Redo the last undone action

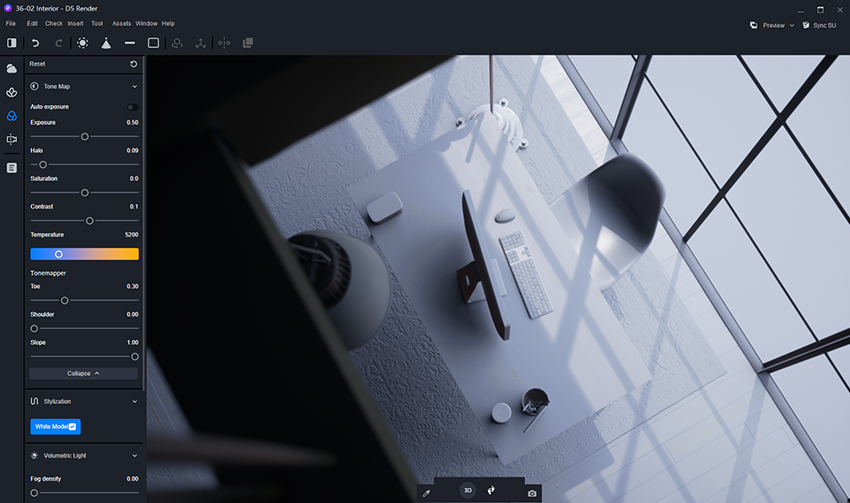[x=59, y=43]
